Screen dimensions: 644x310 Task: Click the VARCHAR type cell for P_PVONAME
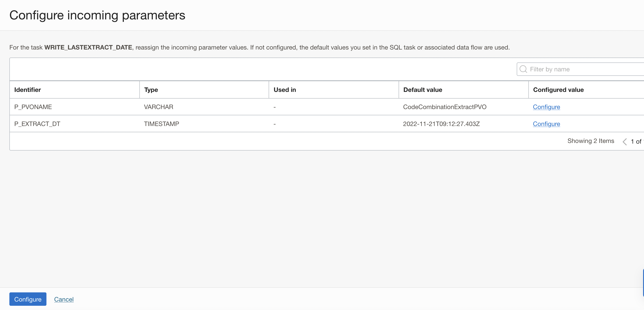(159, 107)
